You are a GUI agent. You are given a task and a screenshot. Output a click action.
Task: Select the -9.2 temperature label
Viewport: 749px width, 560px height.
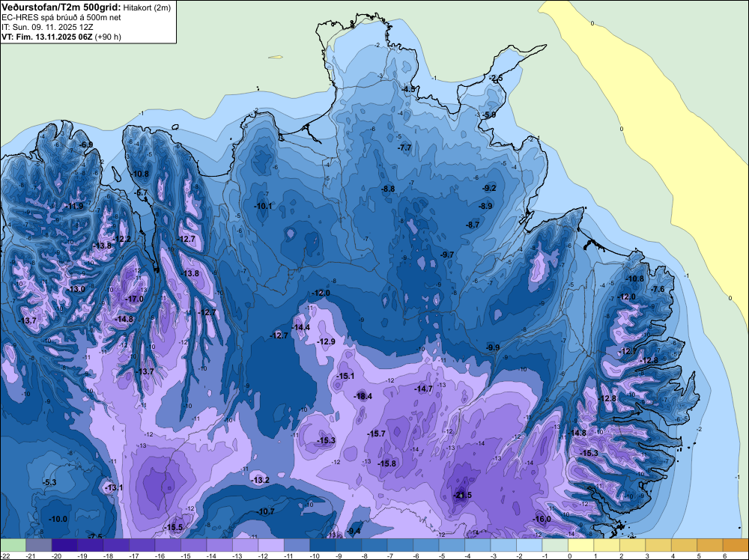pos(489,188)
